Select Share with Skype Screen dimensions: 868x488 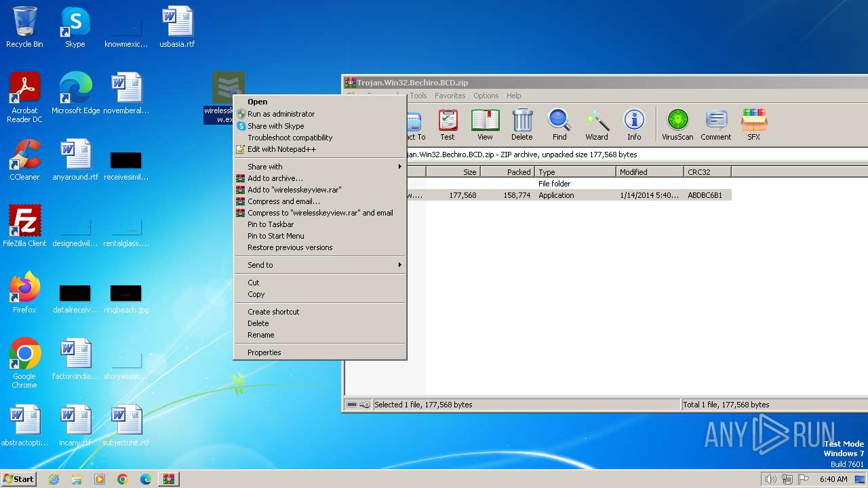tap(319, 126)
